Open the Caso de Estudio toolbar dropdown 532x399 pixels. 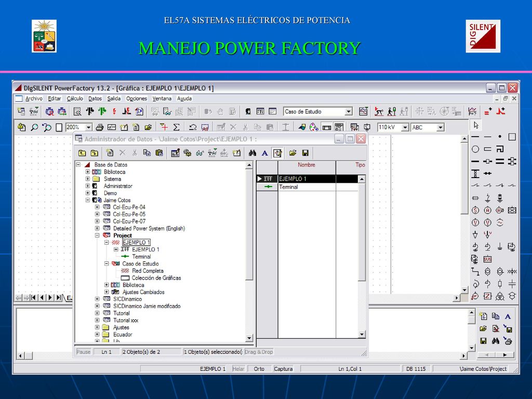point(349,112)
